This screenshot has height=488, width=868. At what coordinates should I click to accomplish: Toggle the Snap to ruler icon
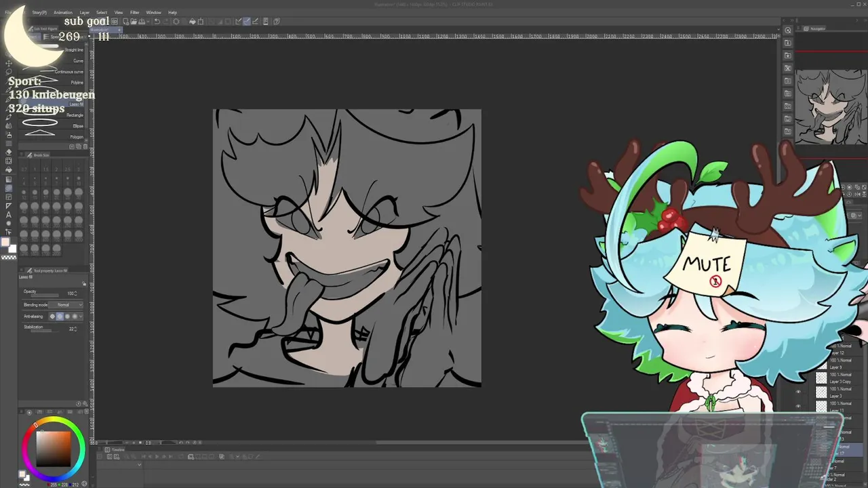pyautogui.click(x=239, y=22)
